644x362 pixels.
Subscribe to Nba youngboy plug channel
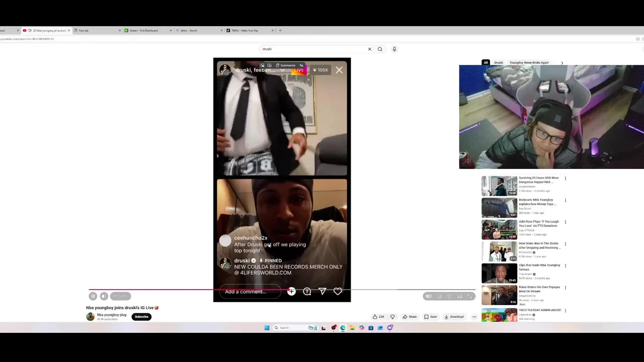(x=141, y=317)
